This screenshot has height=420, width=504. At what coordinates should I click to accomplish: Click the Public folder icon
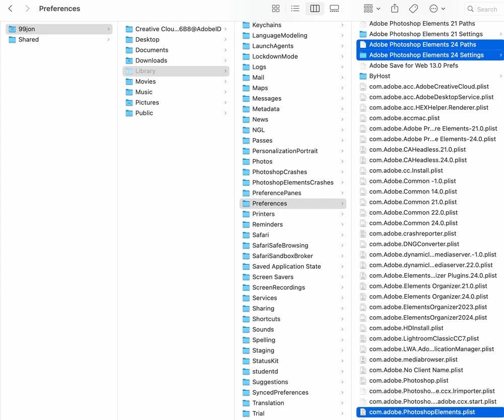coord(129,113)
